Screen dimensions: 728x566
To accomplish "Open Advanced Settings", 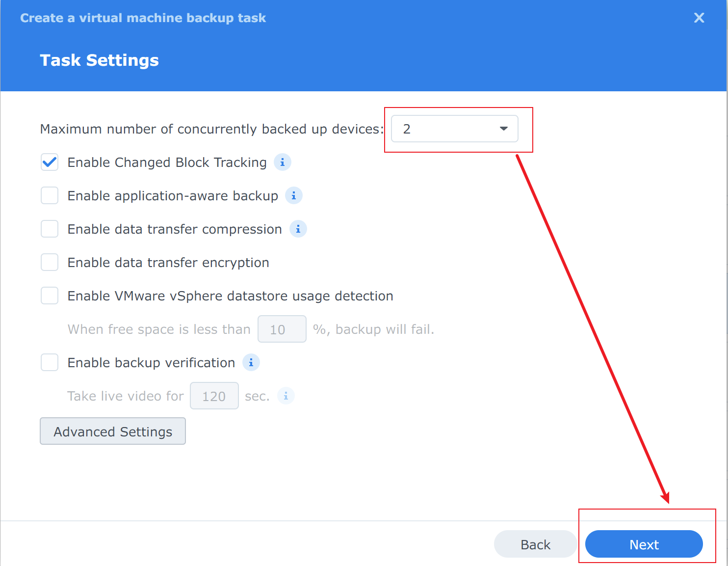I will click(113, 431).
